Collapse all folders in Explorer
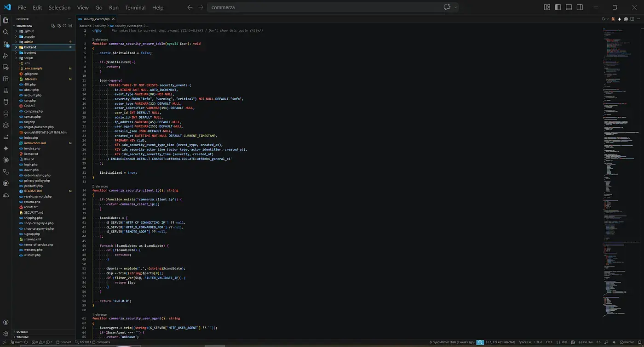644x347 pixels. click(70, 26)
